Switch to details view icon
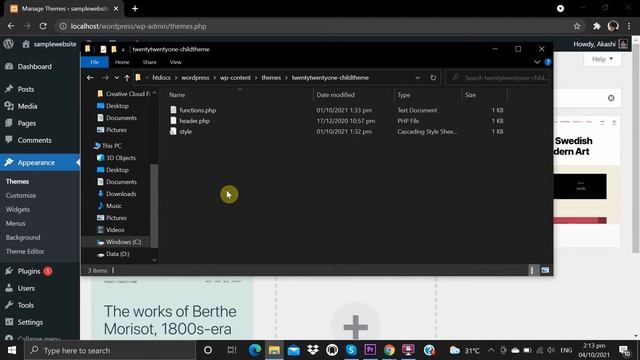The width and height of the screenshot is (640, 360). click(x=532, y=270)
